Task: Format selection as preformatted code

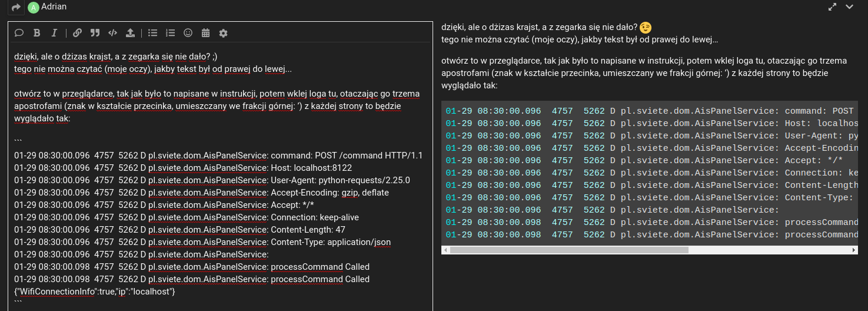Action: [112, 33]
